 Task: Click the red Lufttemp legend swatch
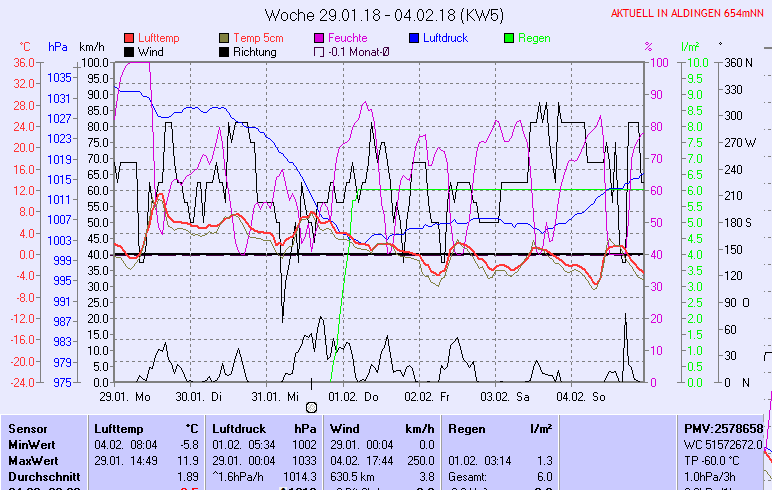point(130,38)
